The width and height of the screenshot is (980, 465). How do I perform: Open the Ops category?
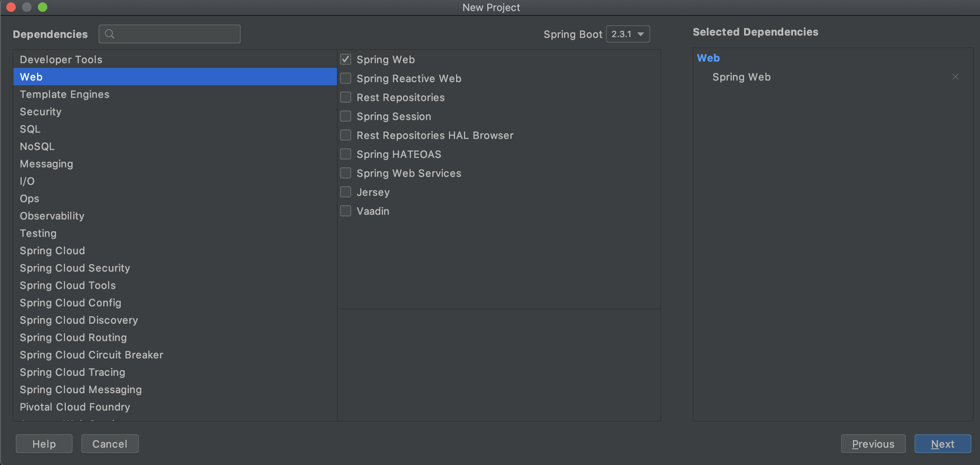(175, 198)
